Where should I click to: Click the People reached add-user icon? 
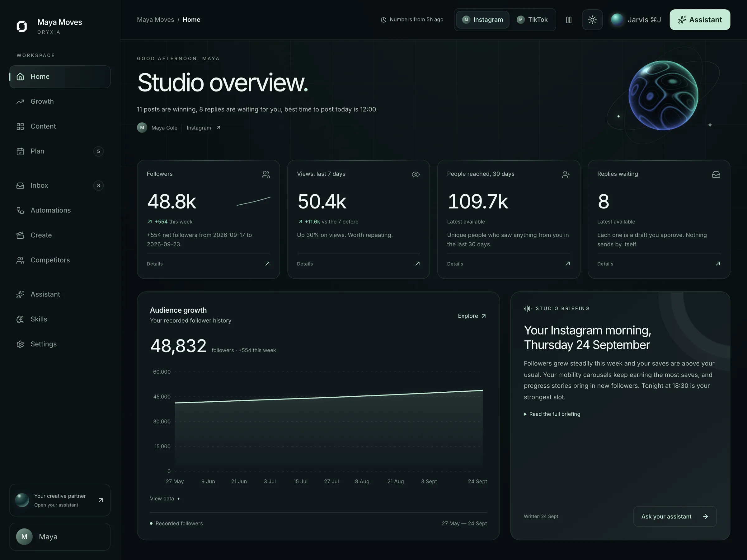566,175
